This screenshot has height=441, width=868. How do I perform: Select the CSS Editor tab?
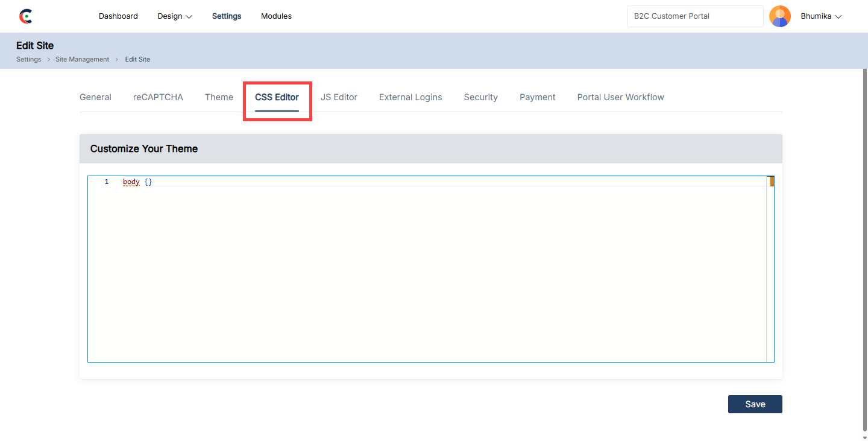[277, 97]
